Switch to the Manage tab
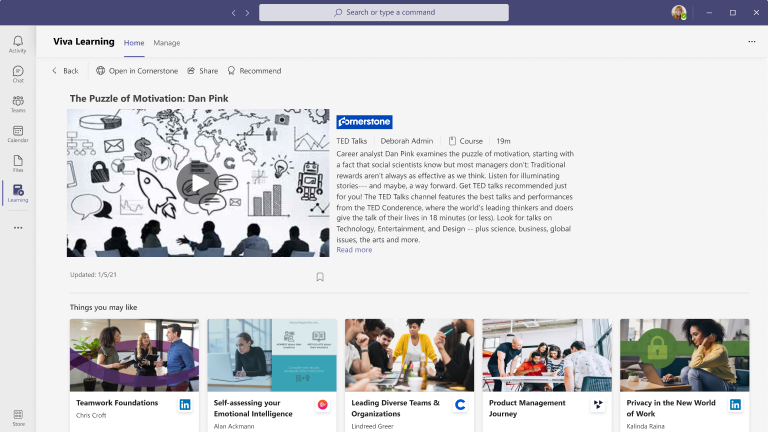 tap(167, 43)
